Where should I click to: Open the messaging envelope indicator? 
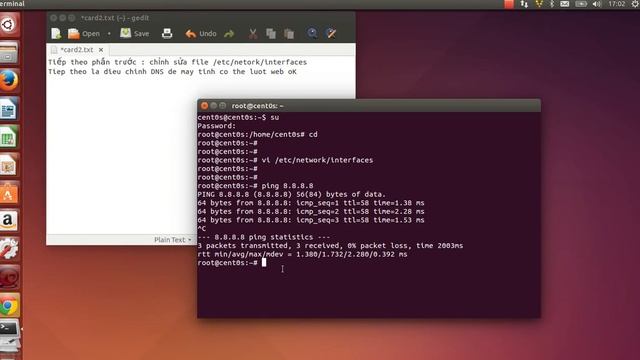coord(564,4)
